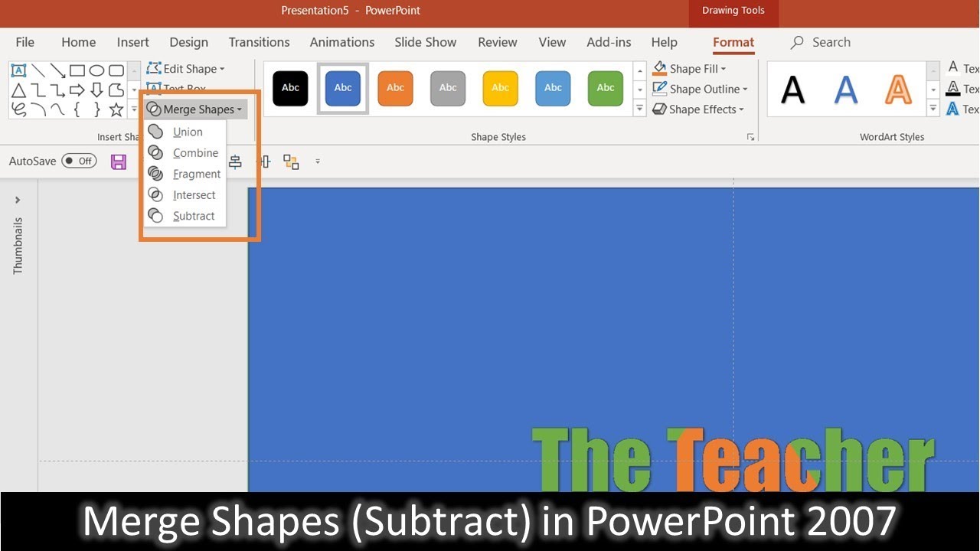Click the purple Save icon
Image resolution: width=980 pixels, height=551 pixels.
tap(119, 161)
